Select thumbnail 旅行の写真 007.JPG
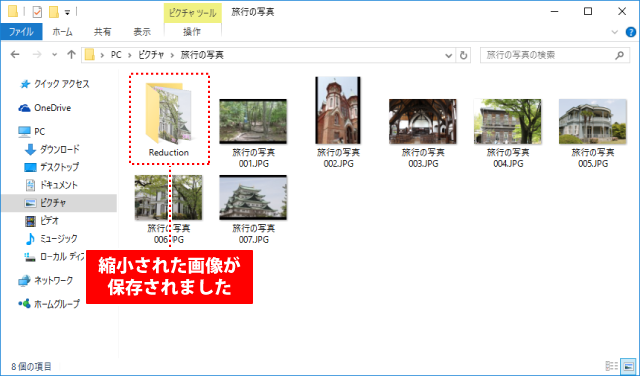Image resolution: width=640 pixels, height=376 pixels. click(253, 198)
